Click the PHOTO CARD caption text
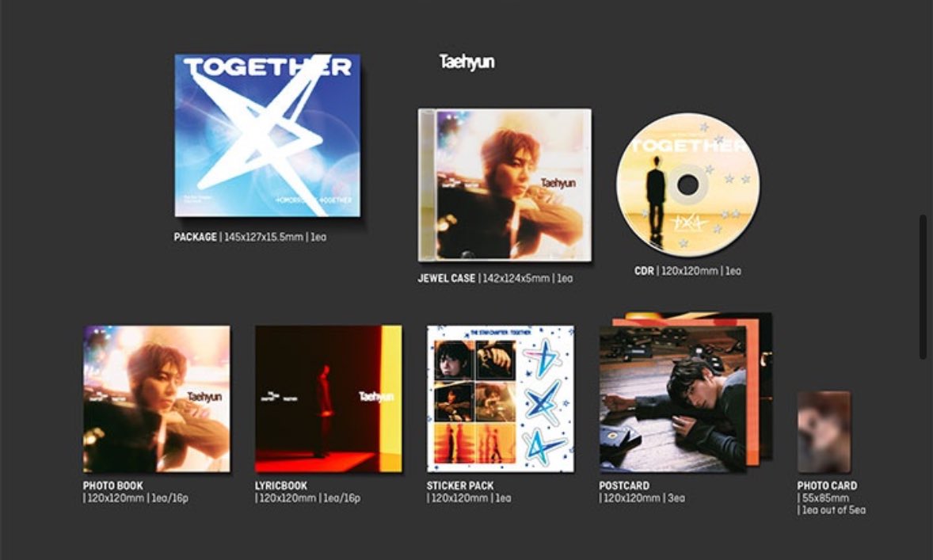The image size is (933, 560). [x=832, y=497]
